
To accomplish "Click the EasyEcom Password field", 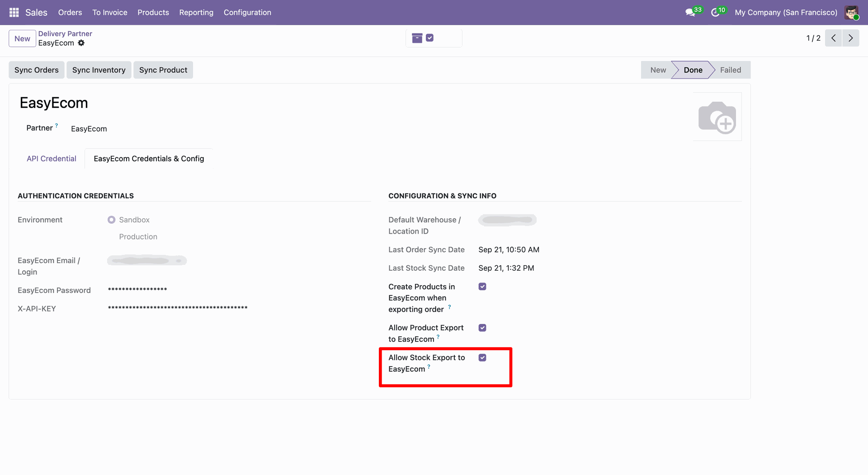I will click(x=137, y=290).
